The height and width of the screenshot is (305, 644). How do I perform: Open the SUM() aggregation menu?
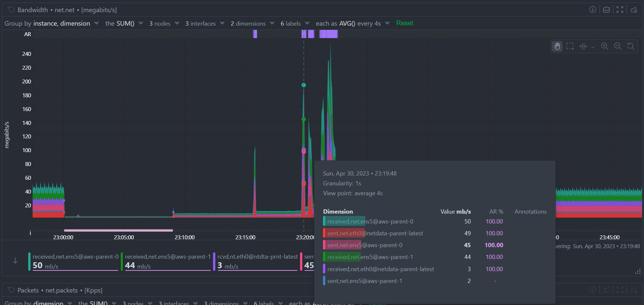coord(124,23)
